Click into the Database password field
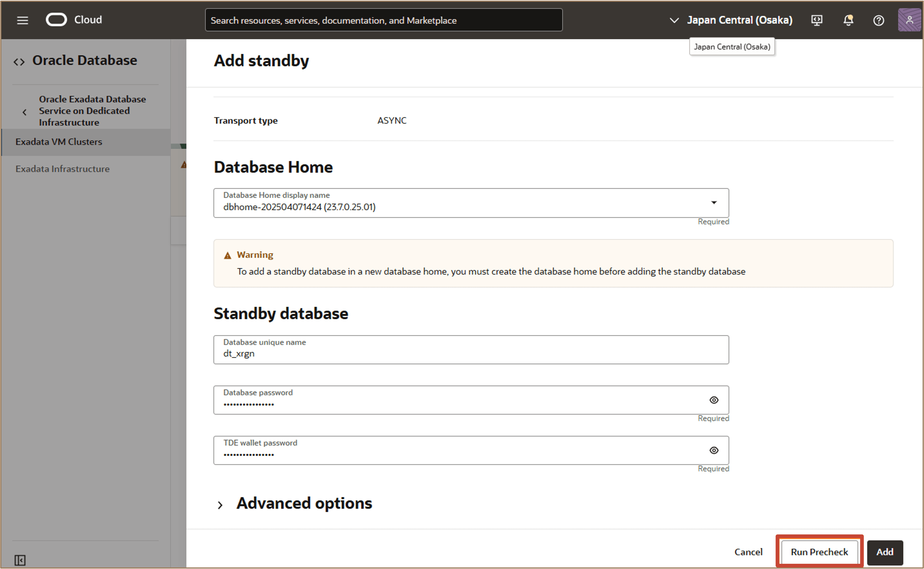 point(471,400)
